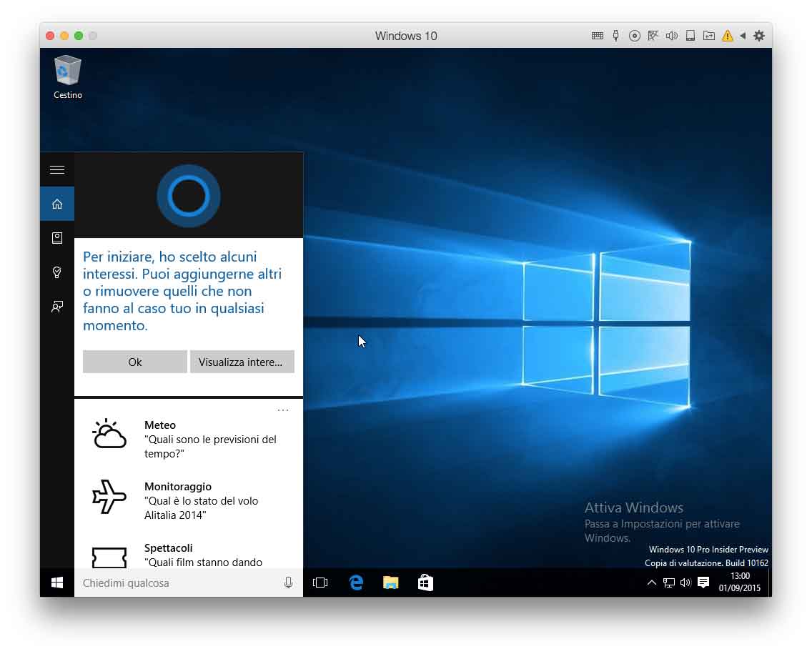Click "Qual è lo stato del volo Alitalia 2014" suggestion
The width and height of the screenshot is (812, 654).
(x=201, y=508)
